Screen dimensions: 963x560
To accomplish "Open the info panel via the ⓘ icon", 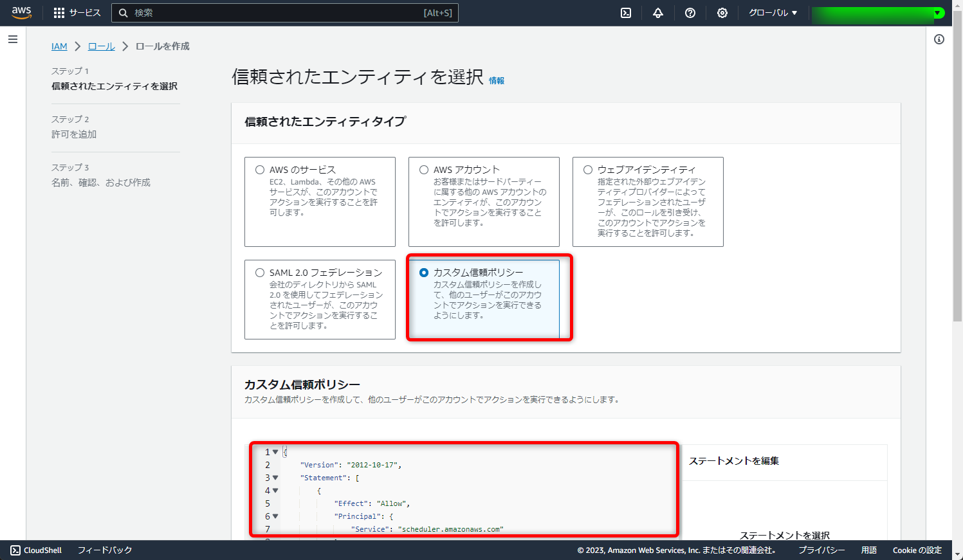I will click(939, 39).
